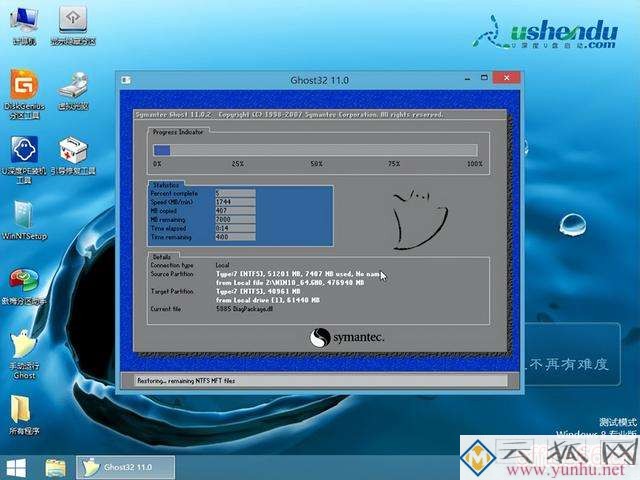Click the 50% progress scale mark
Viewport: 640px width, 480px height.
coord(316,164)
